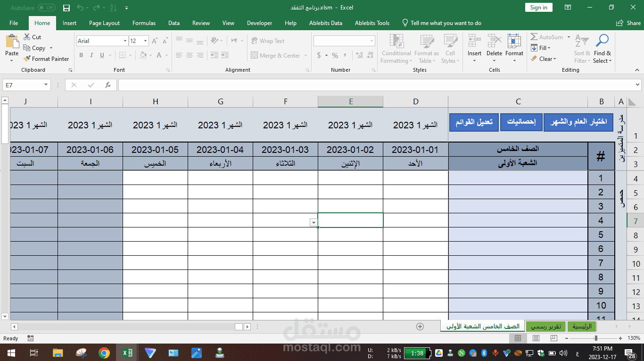
Task: Click the Format Painter brush
Action: (x=27, y=59)
